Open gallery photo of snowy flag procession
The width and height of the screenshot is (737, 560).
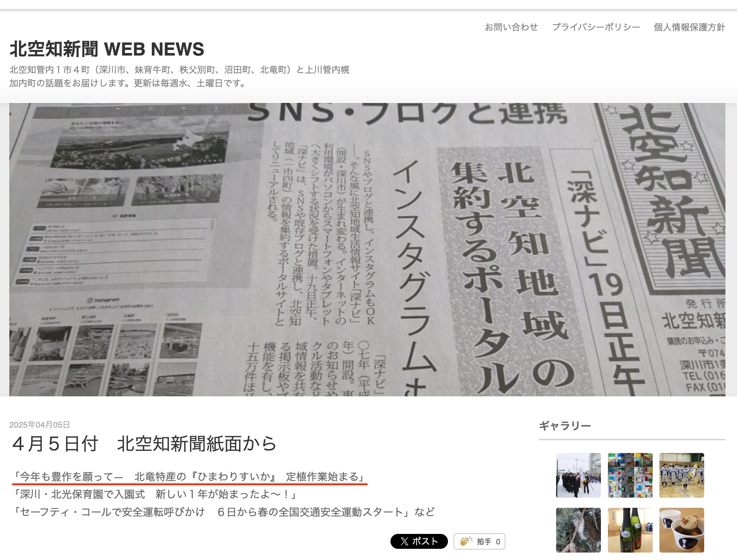click(x=578, y=475)
